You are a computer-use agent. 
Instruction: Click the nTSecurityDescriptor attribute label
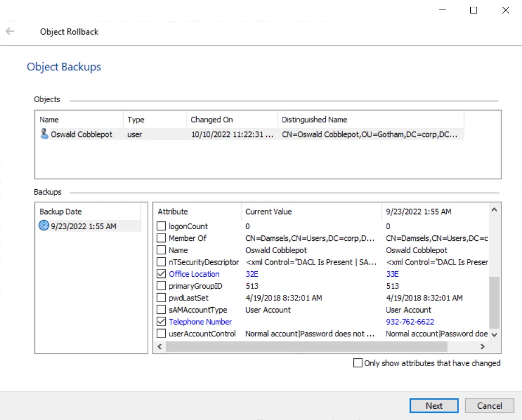coord(204,262)
